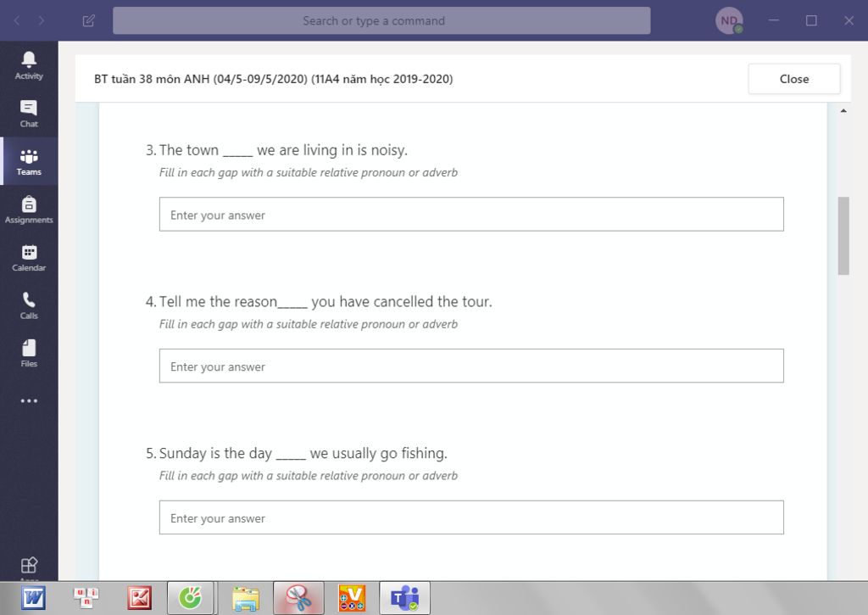The width and height of the screenshot is (868, 615).
Task: Open Microsoft Teams from the taskbar
Action: coord(404,598)
